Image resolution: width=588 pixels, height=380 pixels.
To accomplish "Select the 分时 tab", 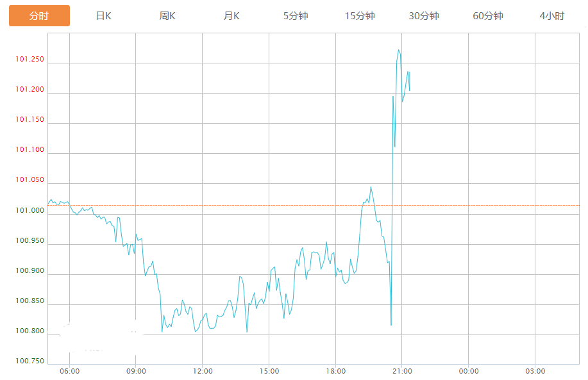I will (x=39, y=16).
